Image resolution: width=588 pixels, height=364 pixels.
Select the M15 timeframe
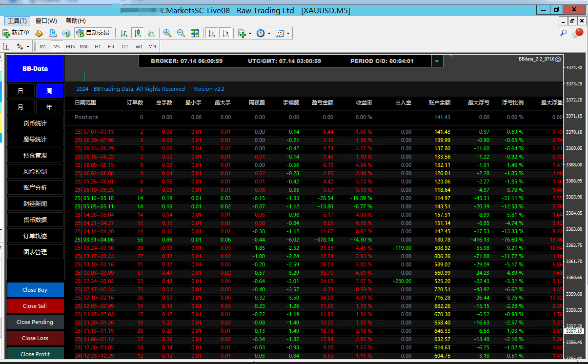tap(70, 46)
